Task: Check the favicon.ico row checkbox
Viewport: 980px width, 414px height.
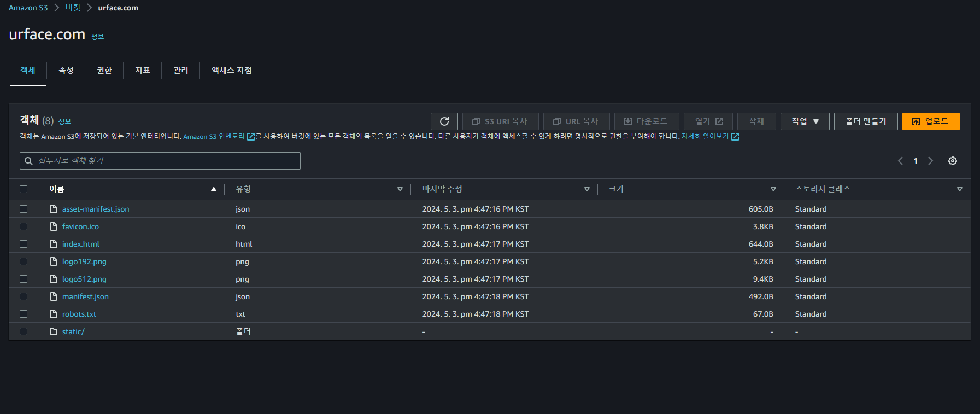Action: [24, 226]
